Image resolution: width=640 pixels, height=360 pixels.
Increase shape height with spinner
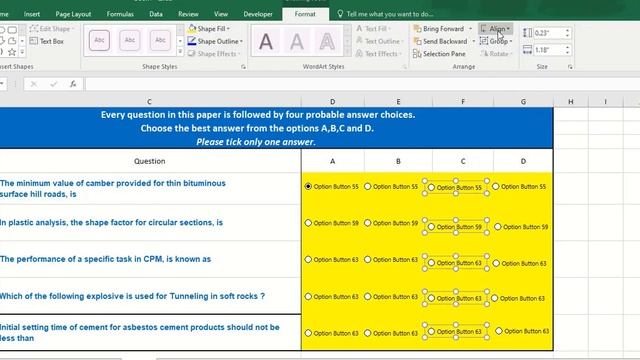click(x=567, y=30)
